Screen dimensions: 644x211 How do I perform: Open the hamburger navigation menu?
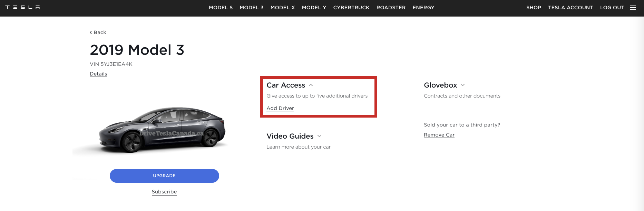click(633, 7)
